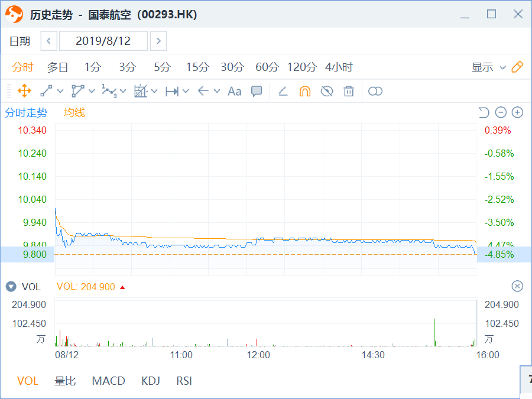This screenshot has width=532, height=399.
Task: Delete drawings with trash icon
Action: click(x=349, y=91)
